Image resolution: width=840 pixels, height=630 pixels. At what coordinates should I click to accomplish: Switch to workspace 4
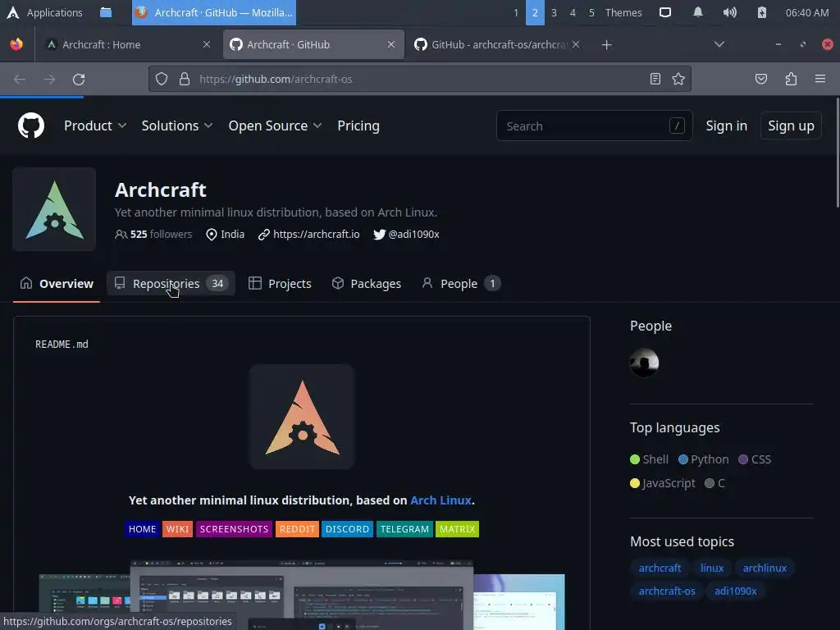pos(573,12)
